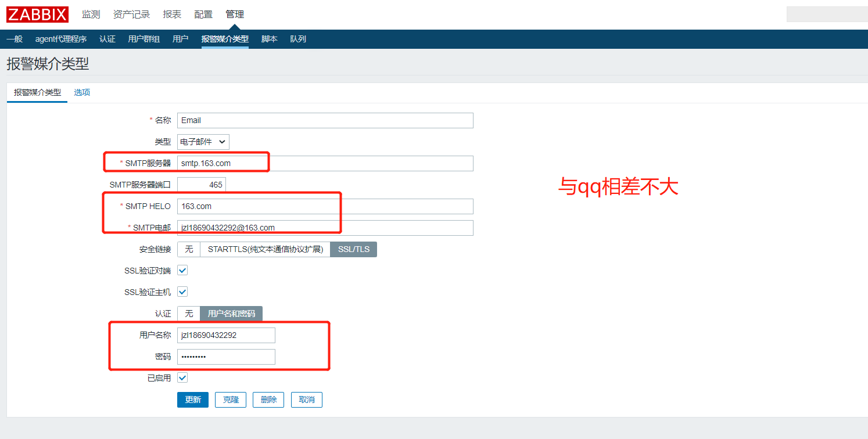Select 用户名和密码 authentication option
Screen dimensions: 868x439
[231, 314]
